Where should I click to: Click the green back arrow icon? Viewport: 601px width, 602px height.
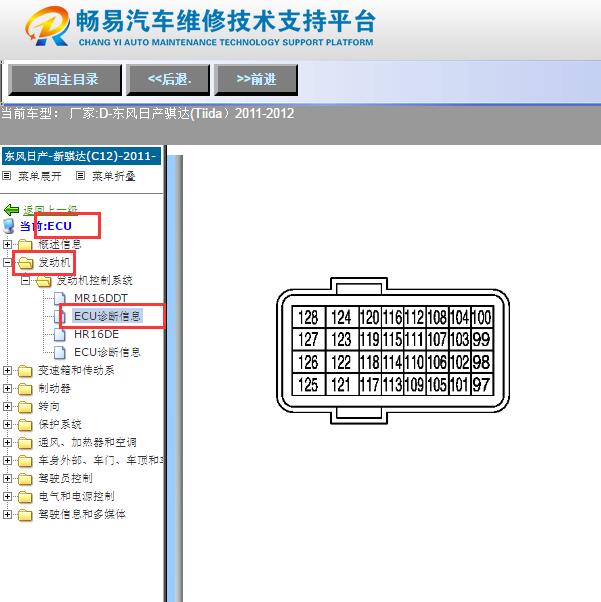11,210
